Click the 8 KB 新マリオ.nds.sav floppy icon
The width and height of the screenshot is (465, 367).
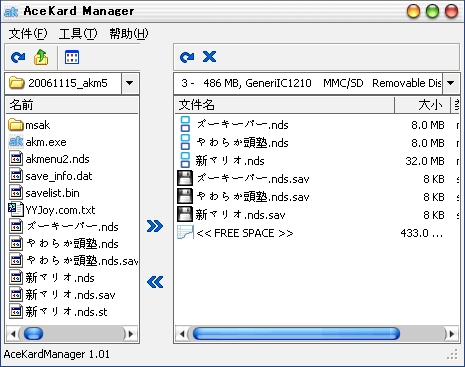pos(185,215)
